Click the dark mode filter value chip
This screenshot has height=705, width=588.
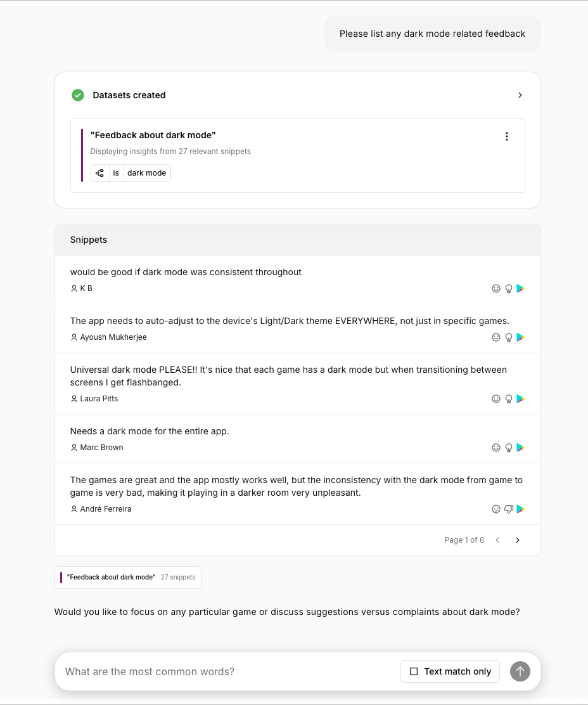146,172
